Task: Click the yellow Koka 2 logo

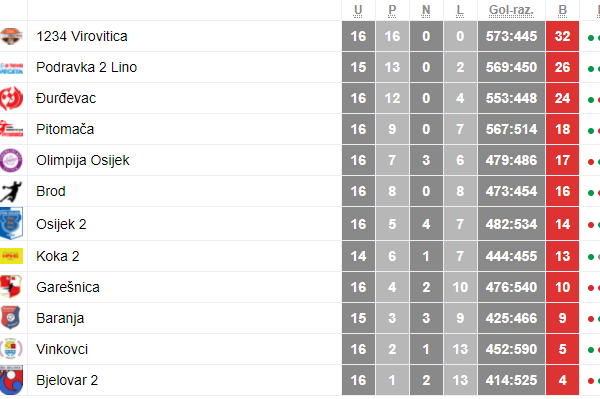Action: pos(11,256)
